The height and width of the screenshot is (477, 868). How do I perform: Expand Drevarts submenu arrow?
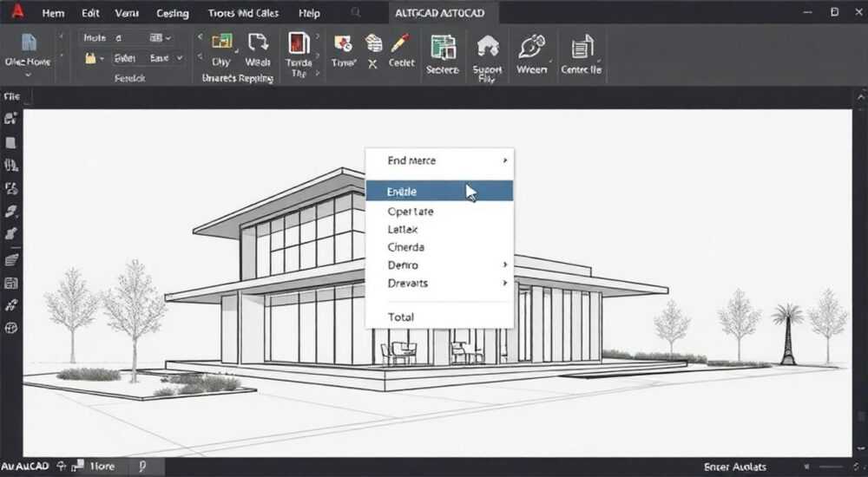[505, 283]
